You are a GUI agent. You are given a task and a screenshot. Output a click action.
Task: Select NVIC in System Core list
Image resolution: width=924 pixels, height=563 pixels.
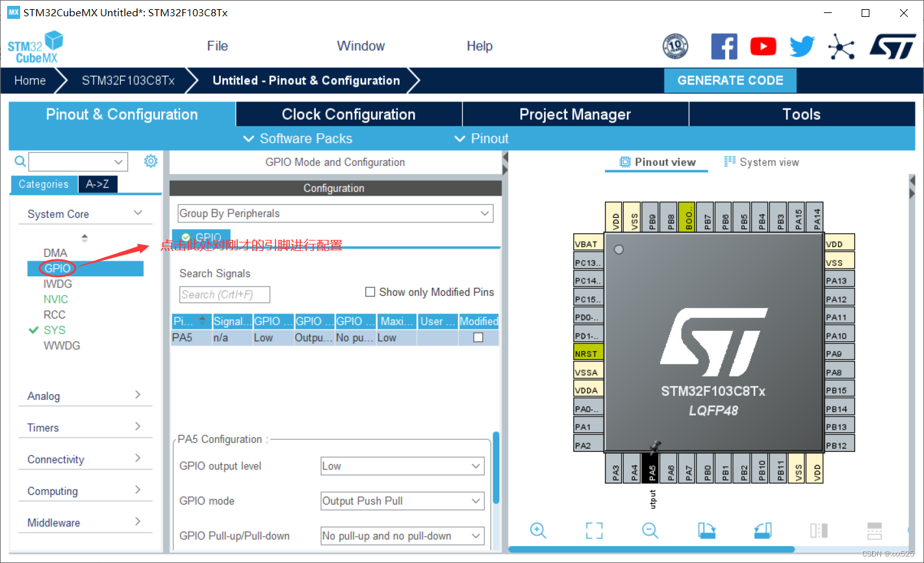tap(56, 299)
